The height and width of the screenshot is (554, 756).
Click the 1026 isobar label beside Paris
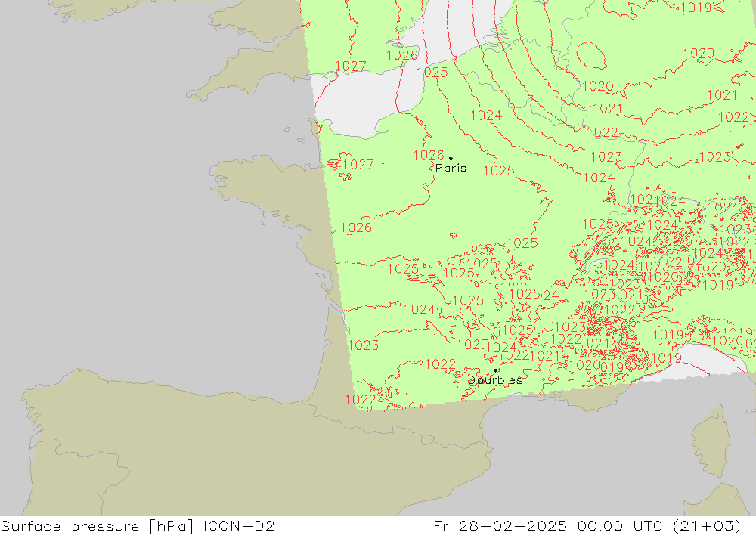coord(428,156)
